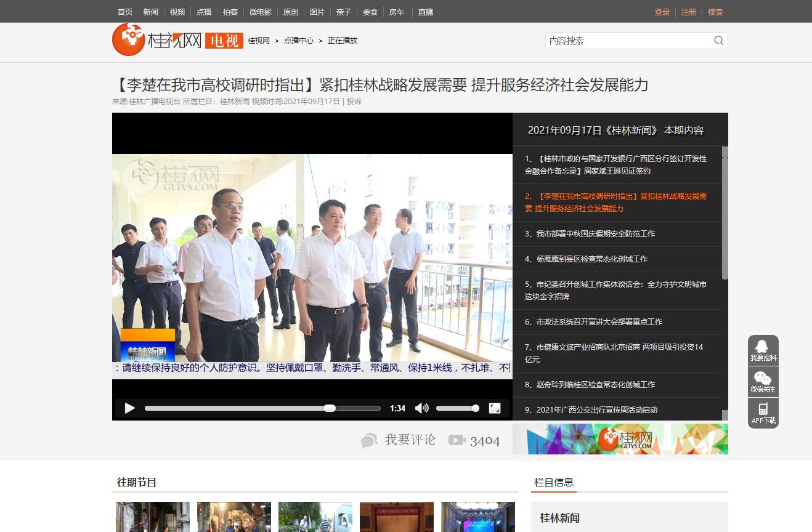Open the 微电影 menu item
Screen dimensions: 812x532
point(260,12)
